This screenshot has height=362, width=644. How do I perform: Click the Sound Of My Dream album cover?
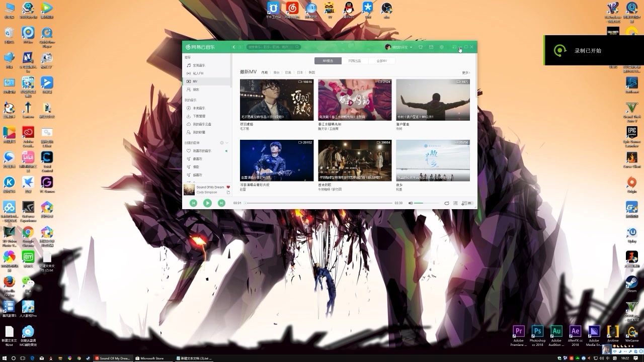[189, 190]
